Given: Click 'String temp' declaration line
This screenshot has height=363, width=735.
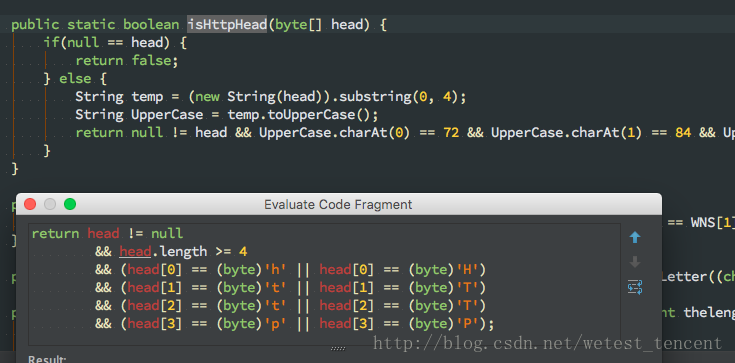Looking at the screenshot, I should coord(271,97).
